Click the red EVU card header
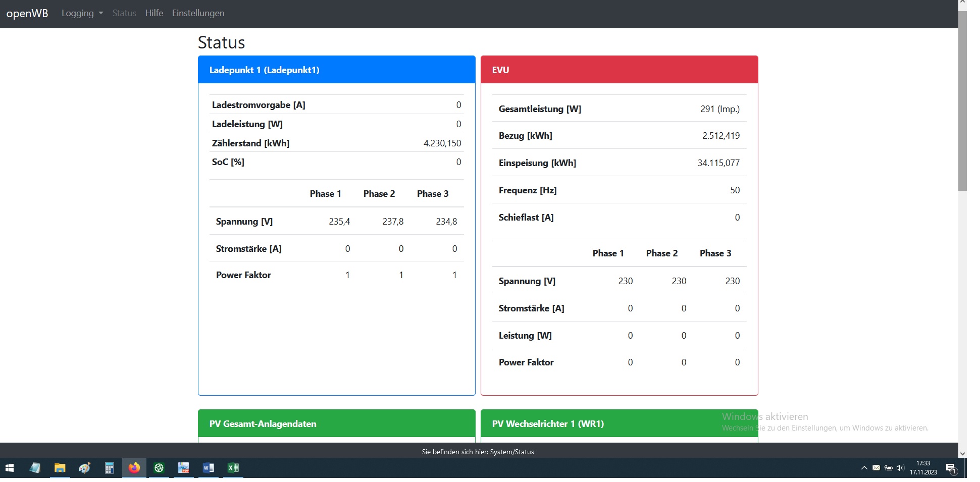The height and width of the screenshot is (482, 980). click(x=620, y=70)
